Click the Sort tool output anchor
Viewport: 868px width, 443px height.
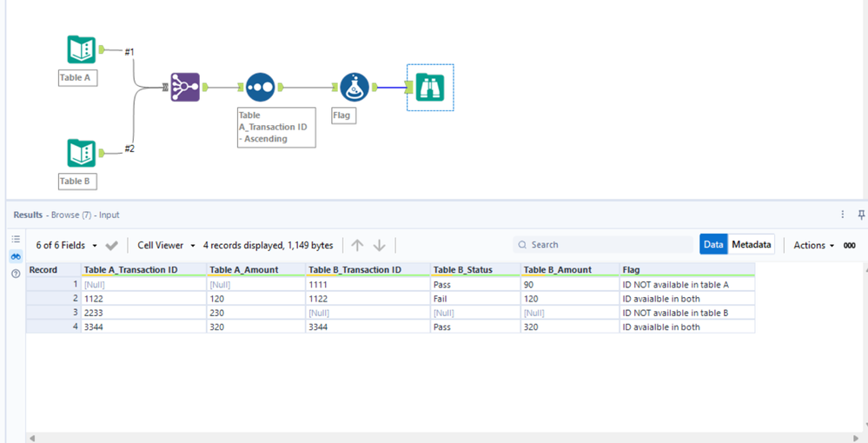(281, 87)
